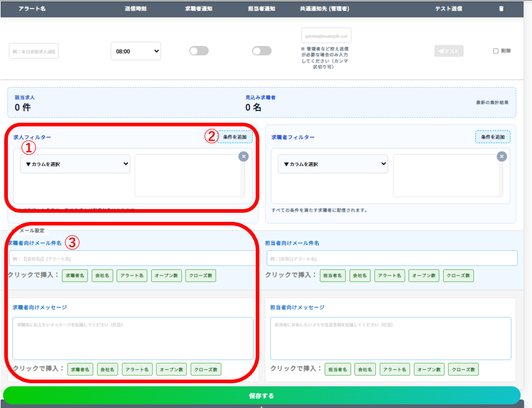The height and width of the screenshot is (408, 532).
Task: Click the テスト send button
Action: tap(449, 51)
